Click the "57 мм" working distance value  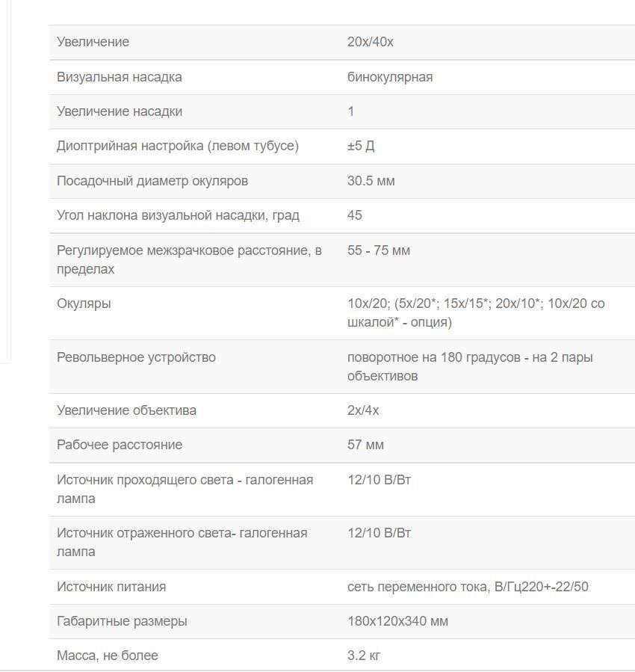pos(365,445)
